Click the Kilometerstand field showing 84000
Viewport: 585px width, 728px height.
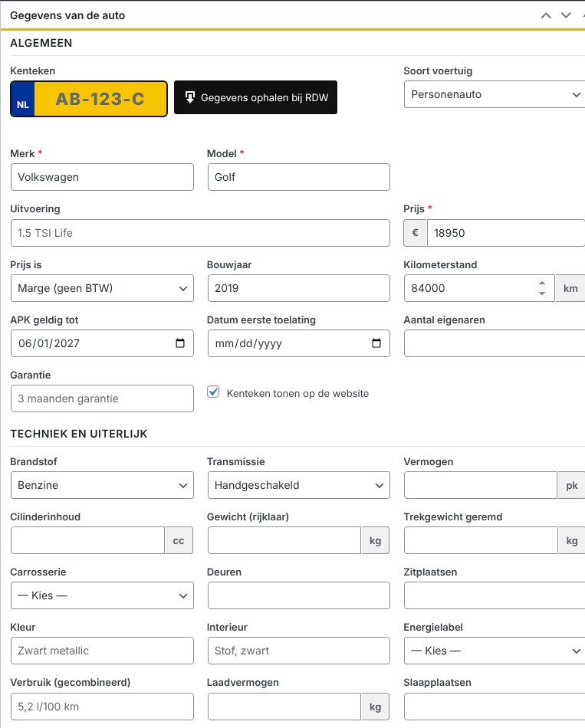479,288
